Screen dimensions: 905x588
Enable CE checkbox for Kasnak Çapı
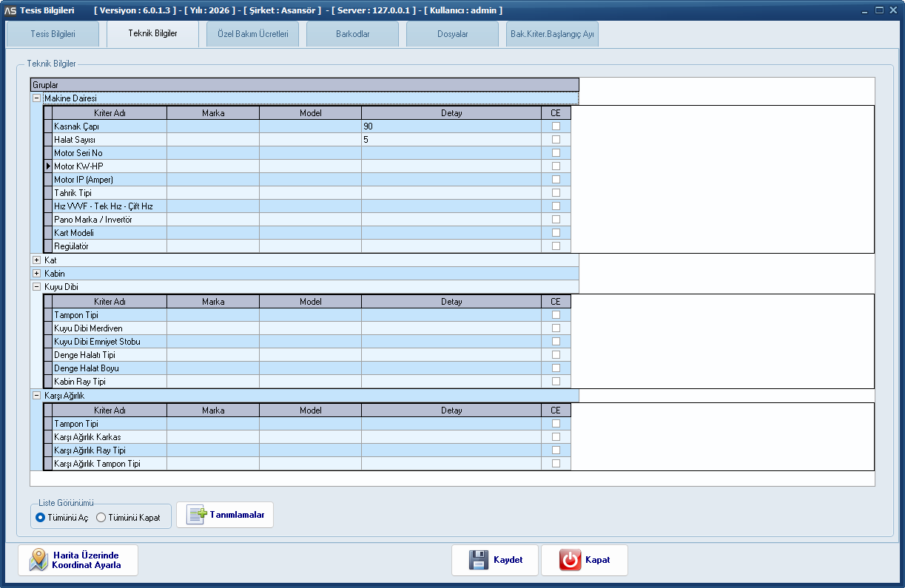click(556, 126)
